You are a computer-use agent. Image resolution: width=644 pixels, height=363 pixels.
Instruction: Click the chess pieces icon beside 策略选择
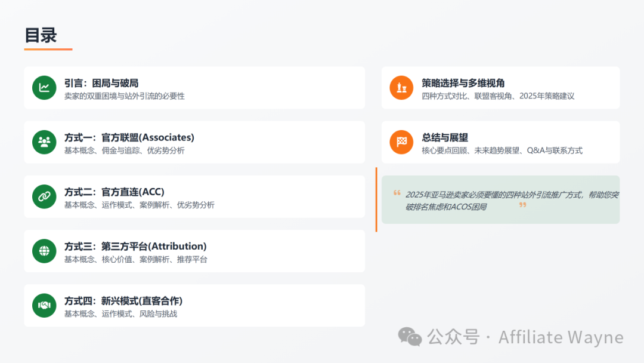tap(401, 88)
